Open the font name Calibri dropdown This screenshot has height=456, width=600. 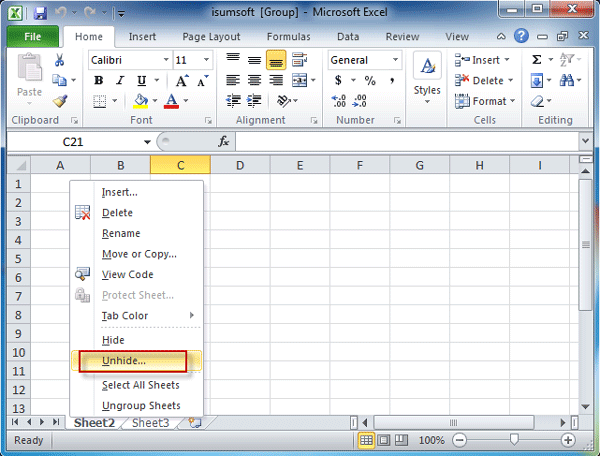(166, 60)
